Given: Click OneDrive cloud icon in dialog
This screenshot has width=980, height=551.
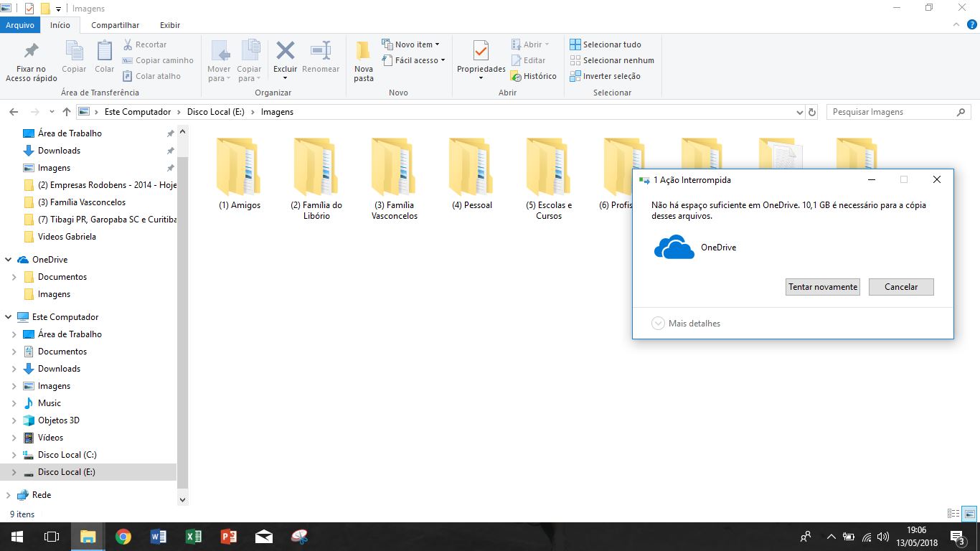Looking at the screenshot, I should coord(674,248).
